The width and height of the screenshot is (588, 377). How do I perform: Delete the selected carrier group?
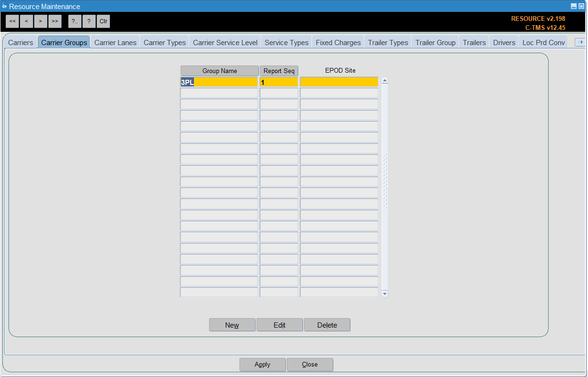pos(327,325)
